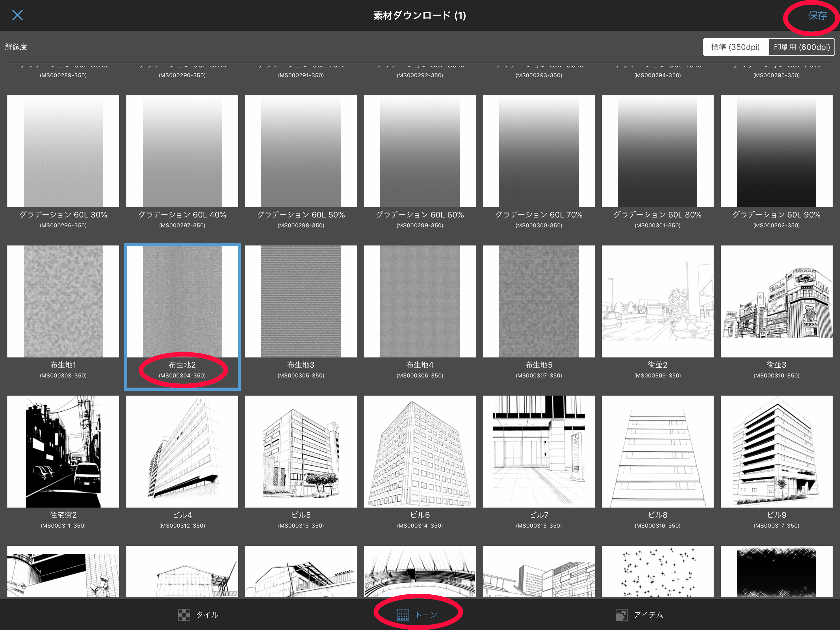Click the ビル6 name label
The image size is (840, 630).
pos(420,515)
